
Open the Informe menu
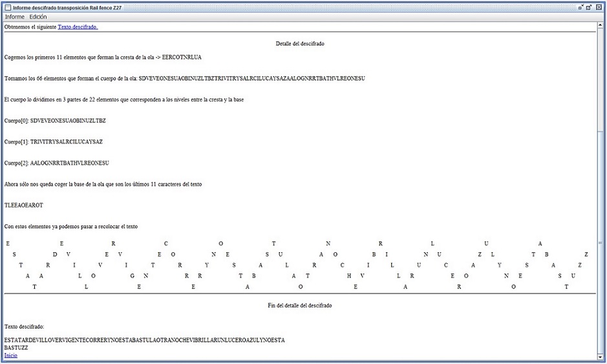[15, 17]
